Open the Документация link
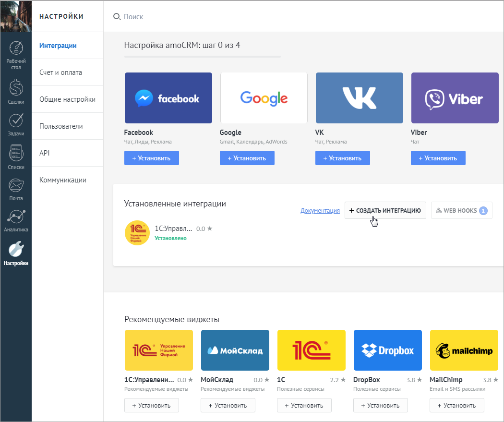 pyautogui.click(x=320, y=211)
